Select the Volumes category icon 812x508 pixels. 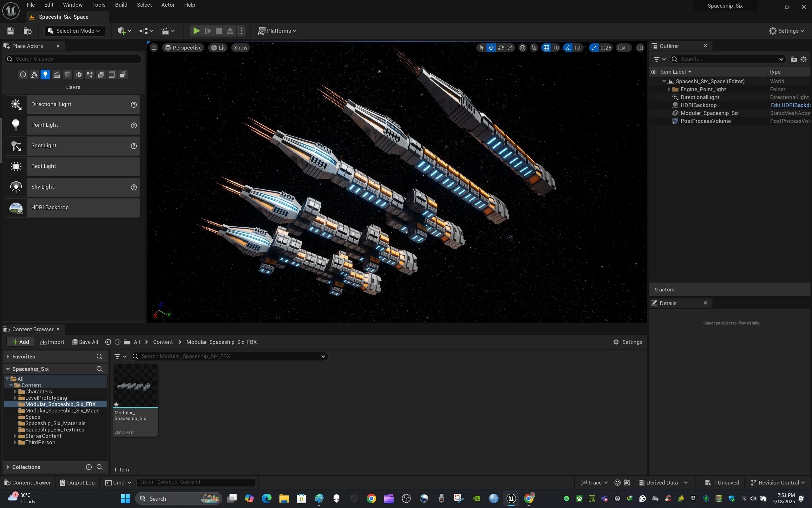112,75
